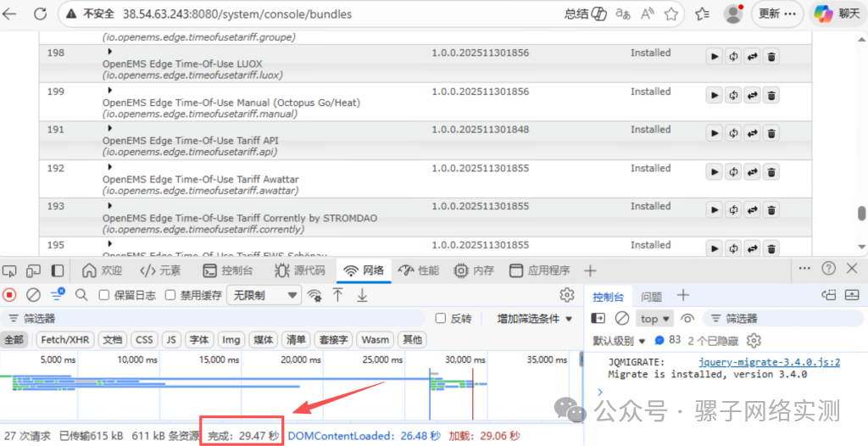Update the Time-Of-Use Tariff API bundle

(x=752, y=133)
